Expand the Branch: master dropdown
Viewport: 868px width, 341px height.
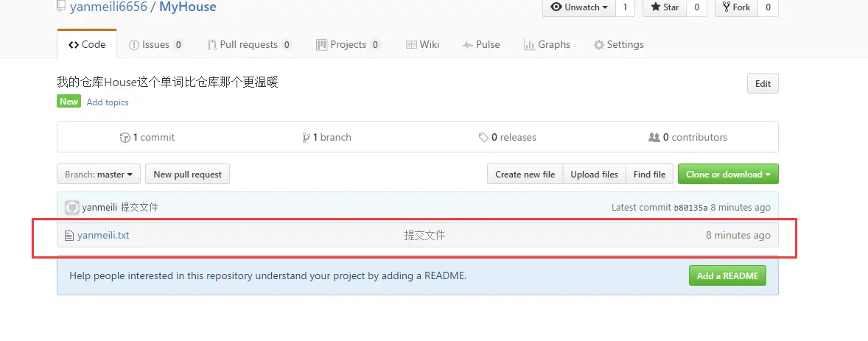pyautogui.click(x=99, y=174)
